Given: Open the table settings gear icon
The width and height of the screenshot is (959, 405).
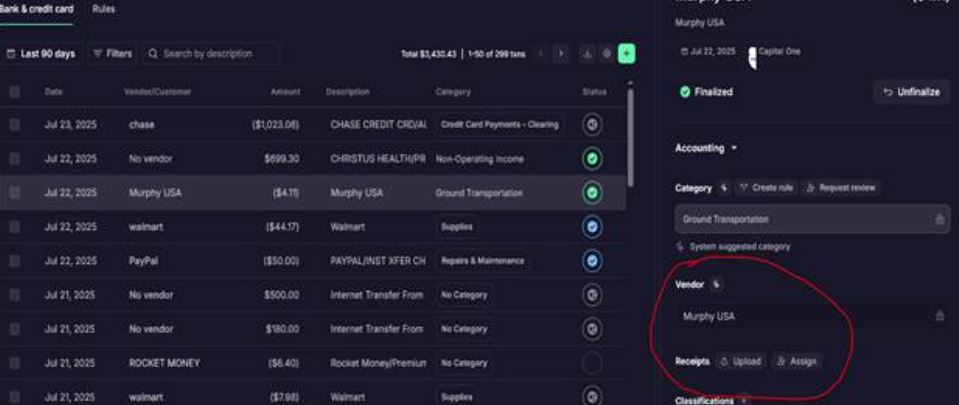Looking at the screenshot, I should pos(607,54).
